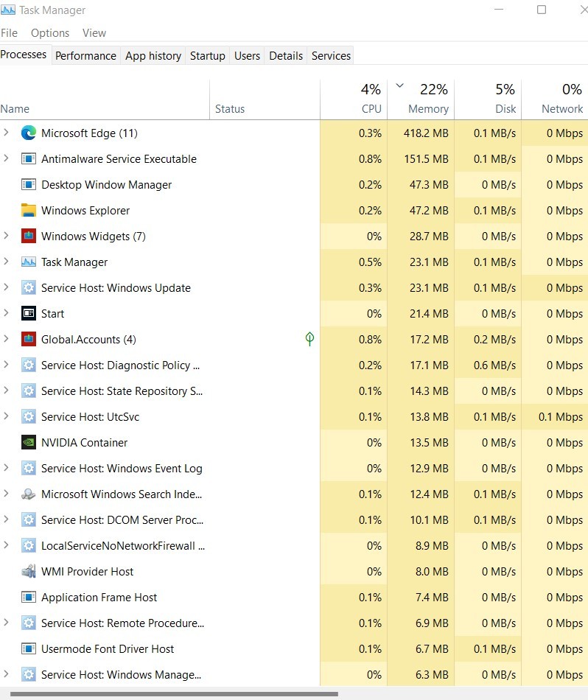Expand the Global.Accounts (4) group
The height and width of the screenshot is (700, 588).
point(6,339)
